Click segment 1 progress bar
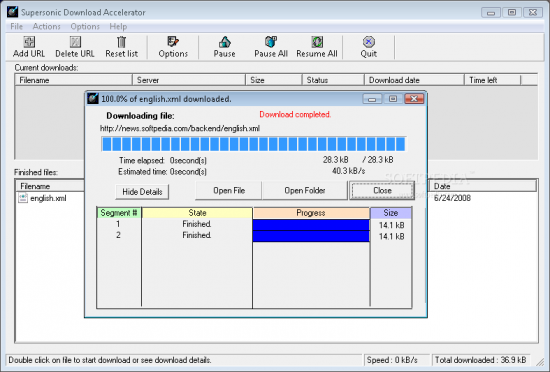This screenshot has width=550, height=372. (x=311, y=225)
